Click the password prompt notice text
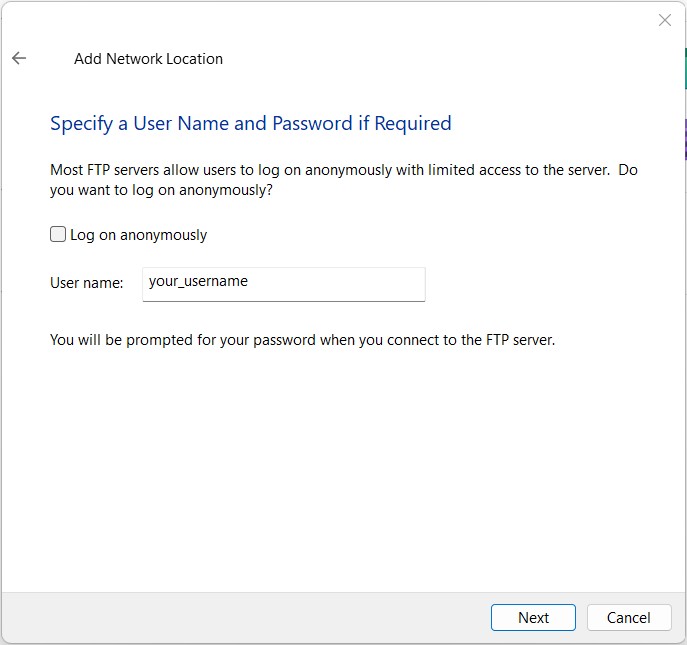The width and height of the screenshot is (687, 645). pyautogui.click(x=302, y=340)
